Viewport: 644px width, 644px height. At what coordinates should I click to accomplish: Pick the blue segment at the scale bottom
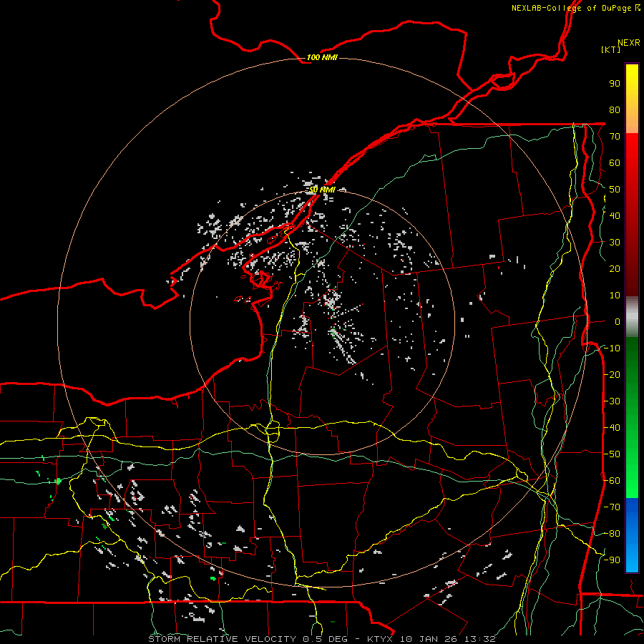(x=632, y=535)
